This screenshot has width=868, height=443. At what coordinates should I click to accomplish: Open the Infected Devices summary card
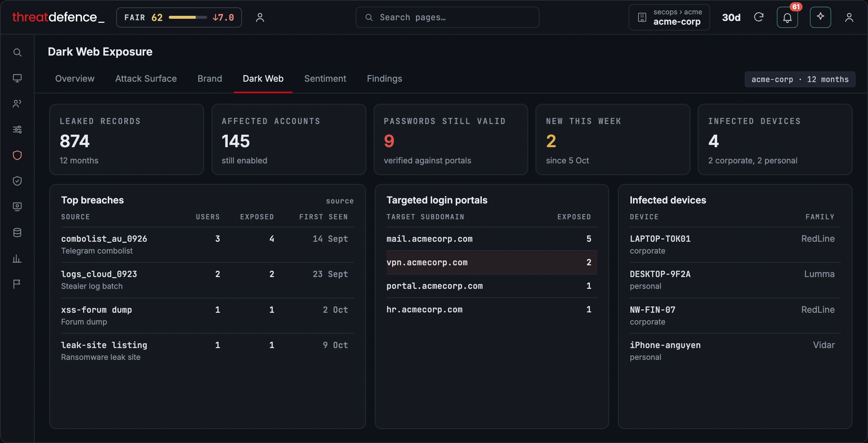[x=775, y=139]
